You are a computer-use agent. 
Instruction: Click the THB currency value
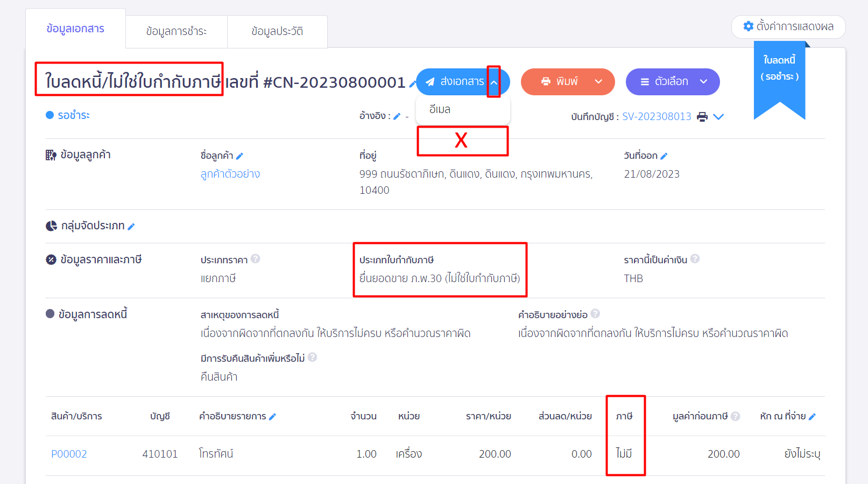tap(633, 278)
